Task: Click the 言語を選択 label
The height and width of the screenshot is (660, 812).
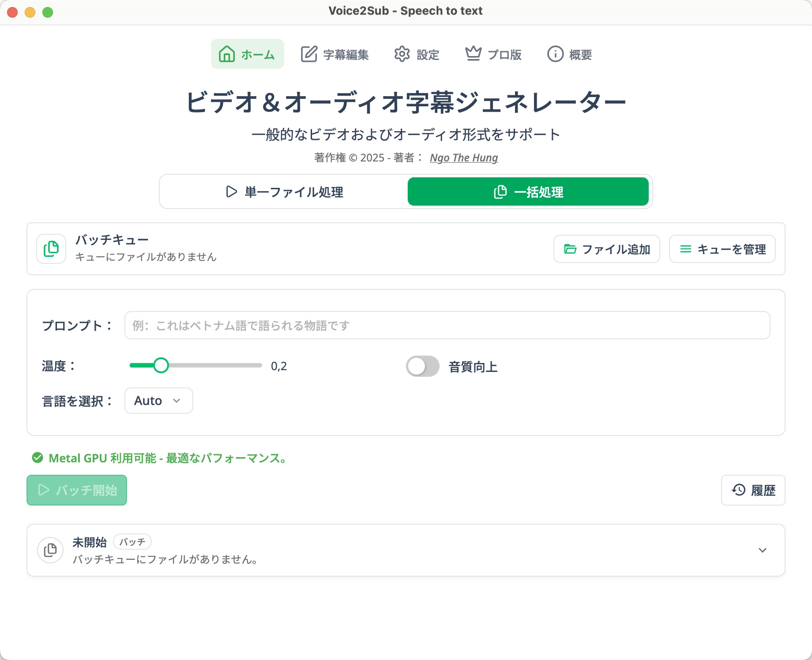Action: (77, 401)
